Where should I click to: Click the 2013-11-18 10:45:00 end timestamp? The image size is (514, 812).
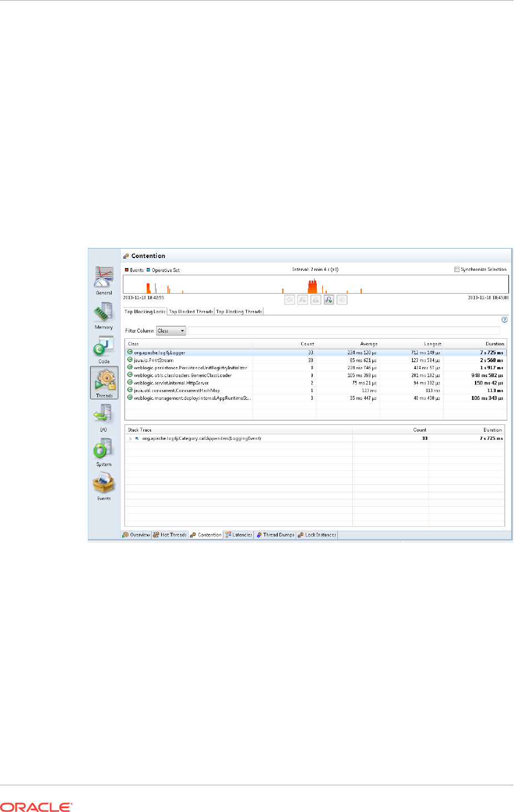(488, 298)
